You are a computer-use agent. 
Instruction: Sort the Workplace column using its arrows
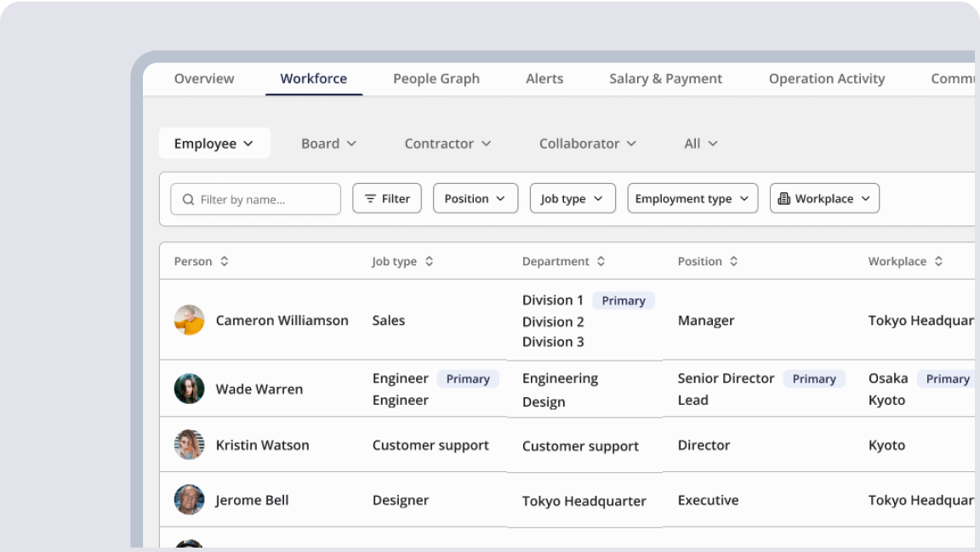tap(939, 261)
